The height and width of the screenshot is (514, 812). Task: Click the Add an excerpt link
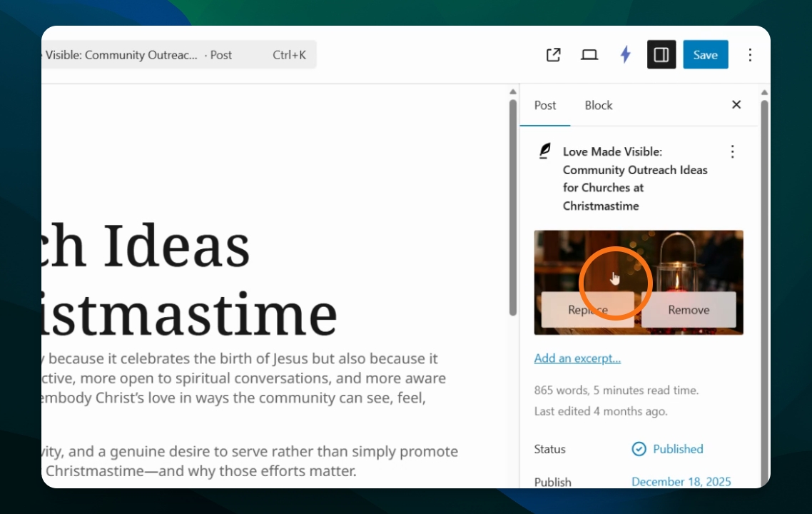577,358
